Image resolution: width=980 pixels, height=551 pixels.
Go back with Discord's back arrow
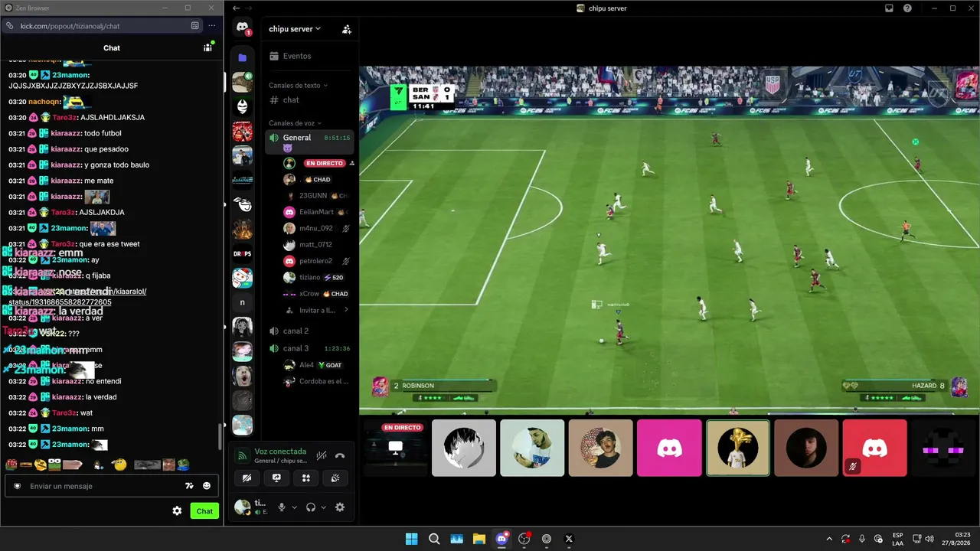point(237,8)
